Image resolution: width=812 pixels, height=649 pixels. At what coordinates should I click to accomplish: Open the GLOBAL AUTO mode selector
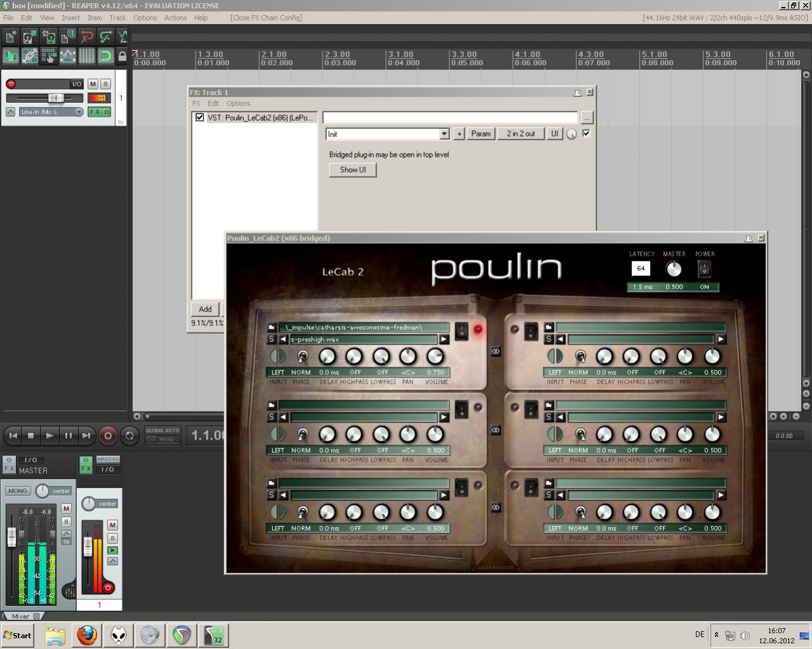tap(163, 435)
